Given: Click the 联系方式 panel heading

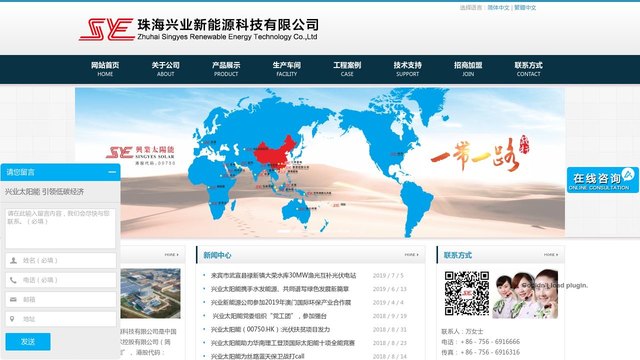Looking at the screenshot, I should 458,255.
